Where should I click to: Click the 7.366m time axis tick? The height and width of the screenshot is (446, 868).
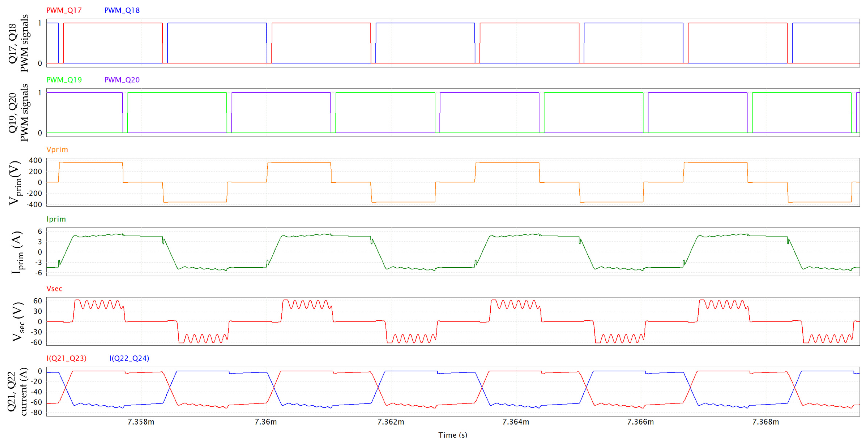tap(641, 422)
